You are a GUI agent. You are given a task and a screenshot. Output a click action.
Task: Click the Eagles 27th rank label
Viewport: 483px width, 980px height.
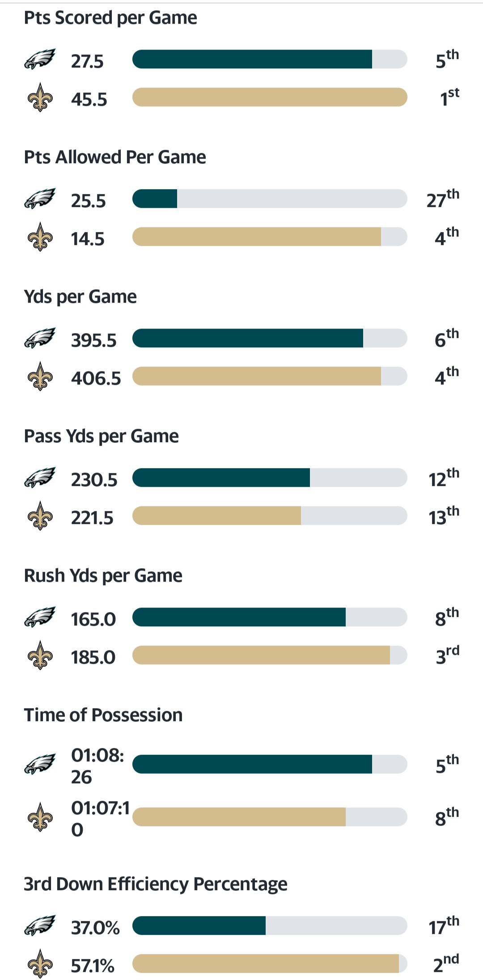coord(443,199)
